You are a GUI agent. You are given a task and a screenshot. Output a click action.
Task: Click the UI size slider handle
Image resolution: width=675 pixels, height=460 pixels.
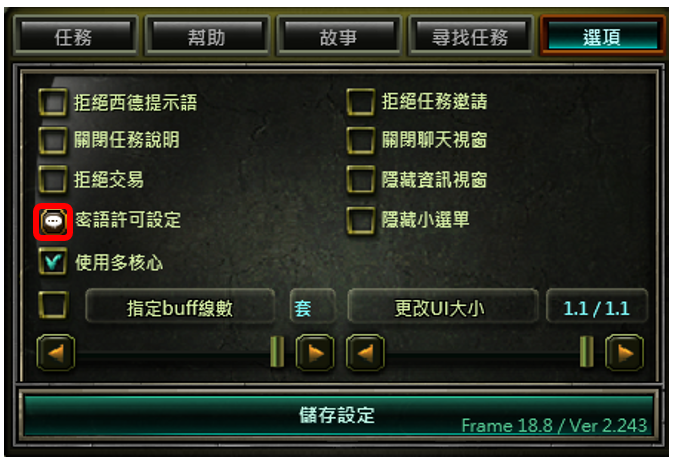click(x=587, y=352)
